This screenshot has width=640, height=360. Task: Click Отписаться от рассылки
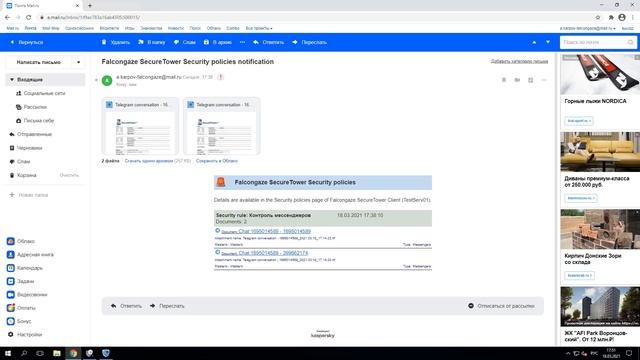[501, 306]
